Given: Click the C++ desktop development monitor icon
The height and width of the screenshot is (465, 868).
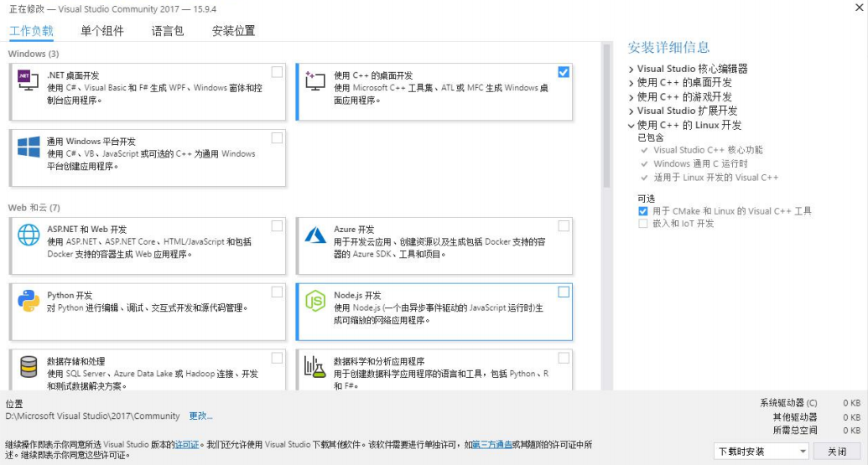Looking at the screenshot, I should click(x=315, y=80).
